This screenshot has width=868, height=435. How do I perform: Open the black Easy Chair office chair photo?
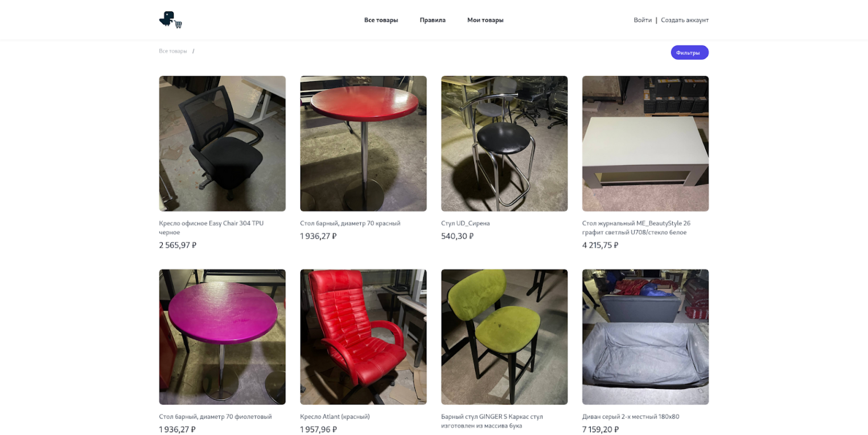click(x=222, y=143)
